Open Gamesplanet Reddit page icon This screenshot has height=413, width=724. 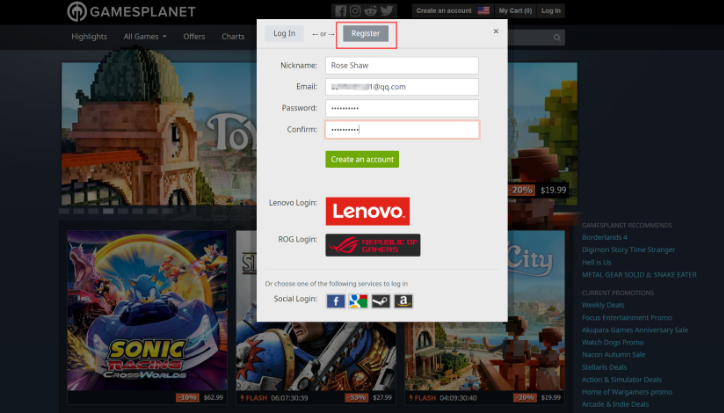[370, 10]
